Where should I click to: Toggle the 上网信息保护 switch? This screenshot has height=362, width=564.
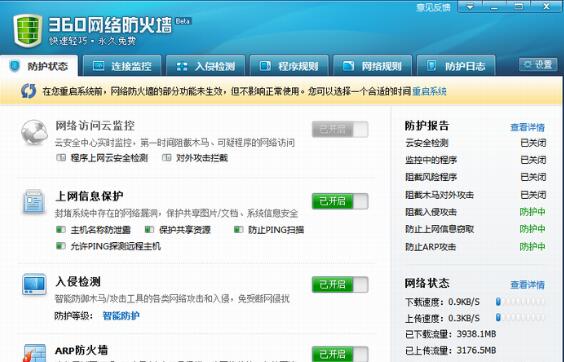[x=340, y=201]
